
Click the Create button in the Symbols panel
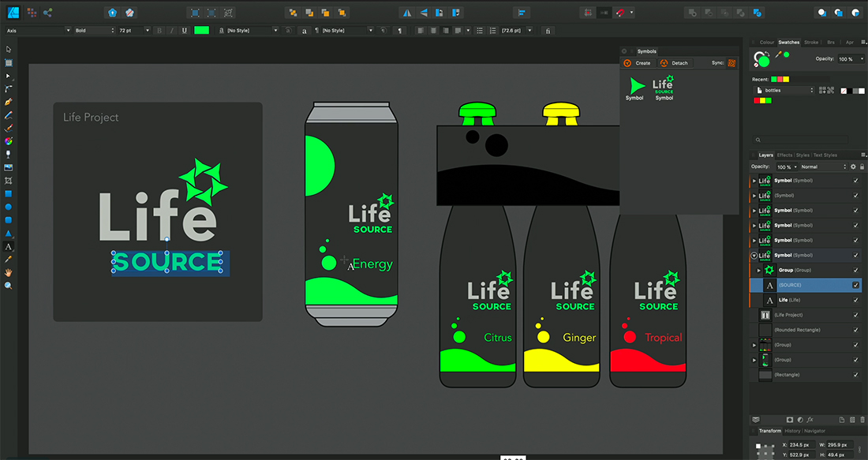tap(638, 62)
